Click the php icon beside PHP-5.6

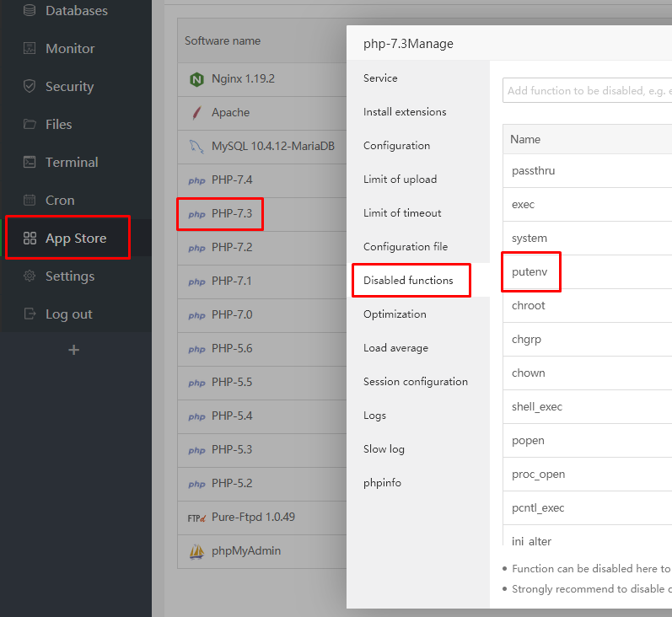[x=196, y=349]
